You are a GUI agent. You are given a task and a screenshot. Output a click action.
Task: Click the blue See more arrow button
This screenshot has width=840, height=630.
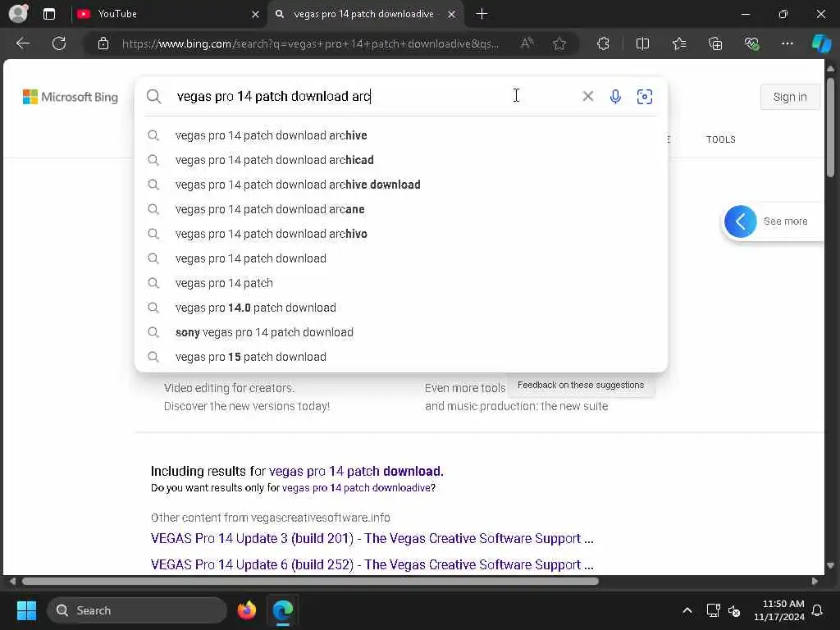tap(741, 221)
